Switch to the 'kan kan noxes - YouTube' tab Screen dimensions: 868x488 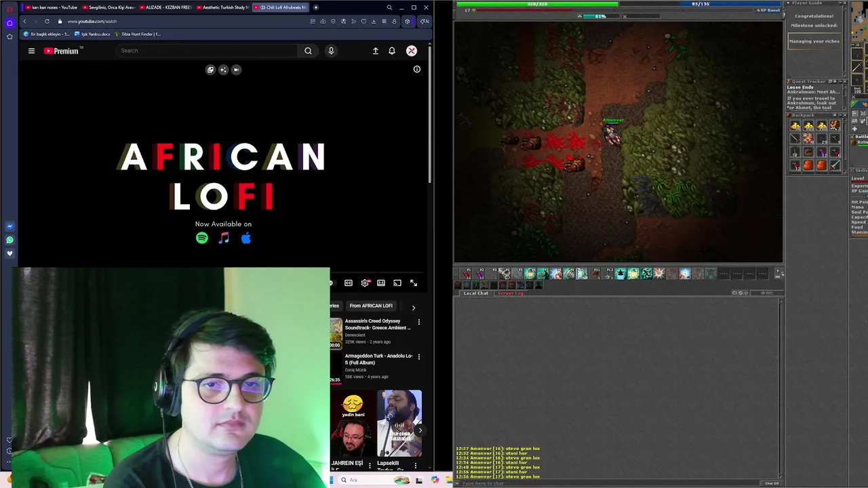coord(52,7)
